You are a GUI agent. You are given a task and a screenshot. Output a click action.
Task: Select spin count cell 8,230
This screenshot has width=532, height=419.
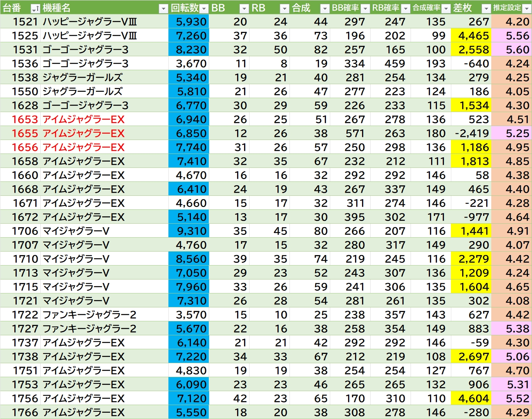point(189,50)
